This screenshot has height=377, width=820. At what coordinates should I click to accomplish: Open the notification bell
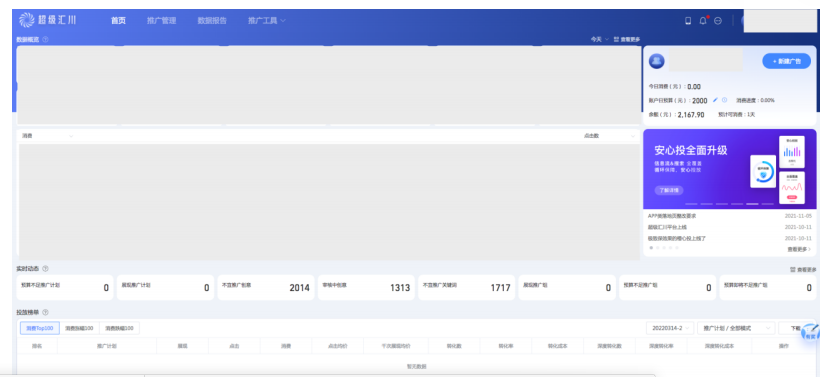pos(703,21)
